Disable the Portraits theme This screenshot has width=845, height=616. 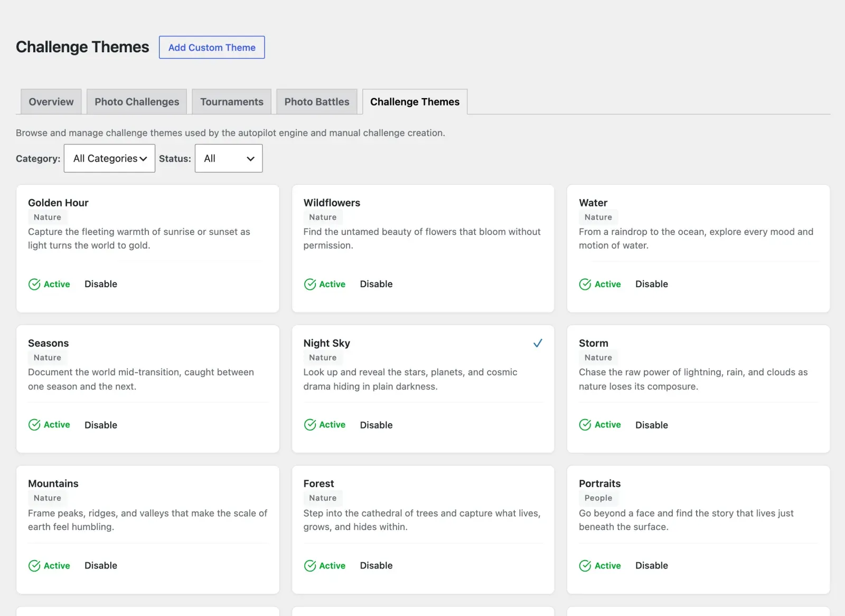click(652, 565)
